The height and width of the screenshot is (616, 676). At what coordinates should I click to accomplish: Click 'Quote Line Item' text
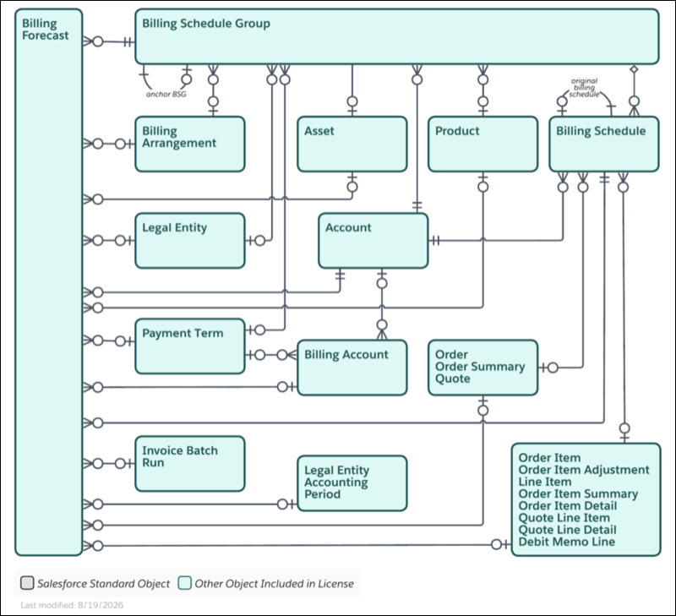click(x=564, y=518)
